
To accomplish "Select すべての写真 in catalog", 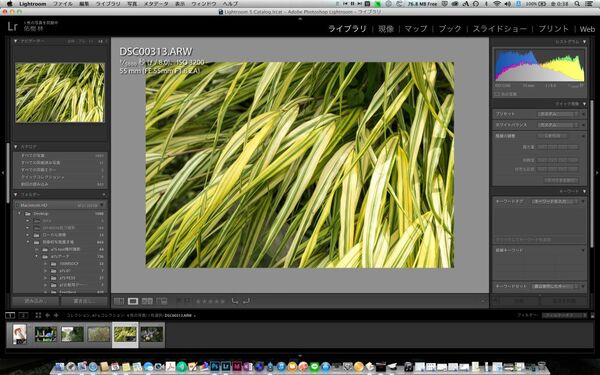I will pos(60,156).
